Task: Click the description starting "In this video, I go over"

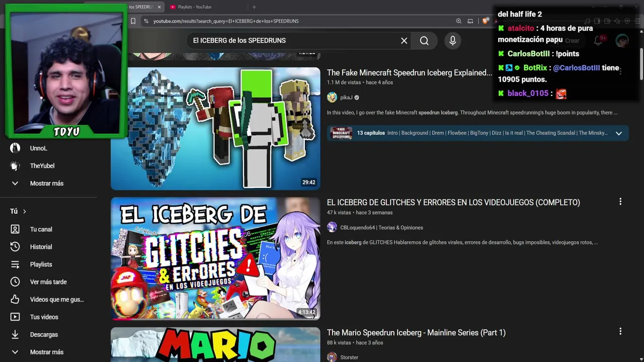Action: [472, 113]
